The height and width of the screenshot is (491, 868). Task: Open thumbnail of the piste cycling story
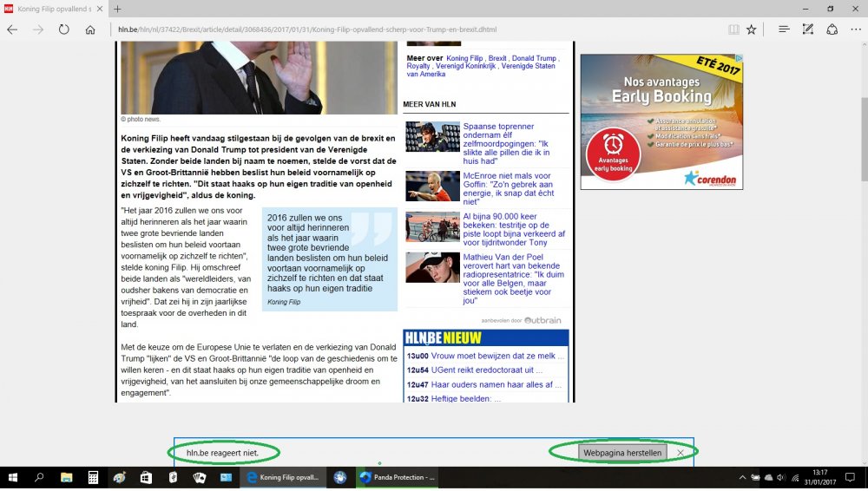point(432,227)
